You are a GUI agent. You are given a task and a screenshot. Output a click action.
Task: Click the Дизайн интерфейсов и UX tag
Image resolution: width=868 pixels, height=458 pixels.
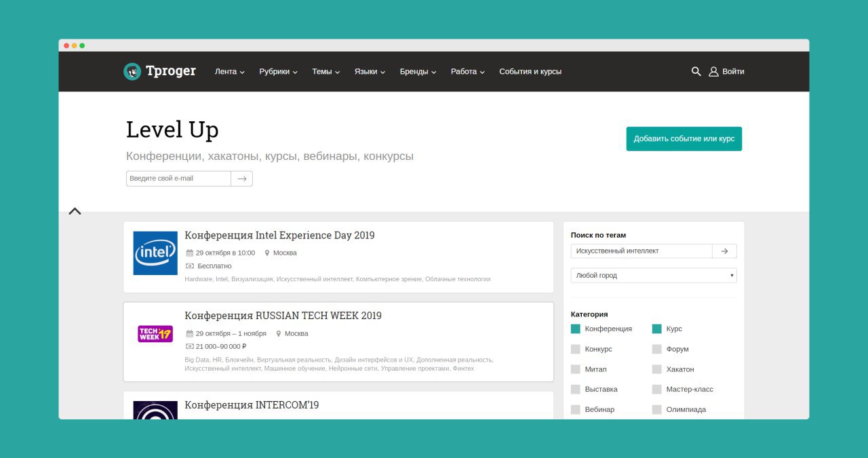click(x=374, y=360)
